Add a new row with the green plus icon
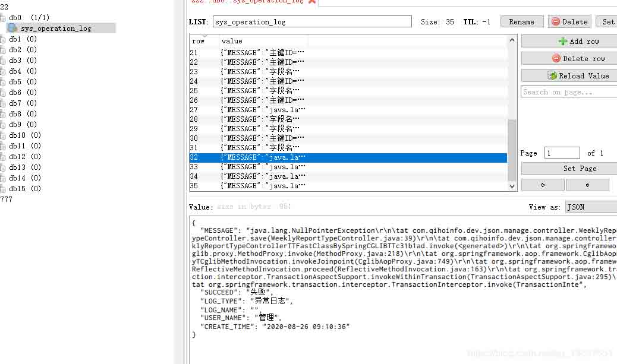The height and width of the screenshot is (364, 617). 562,40
